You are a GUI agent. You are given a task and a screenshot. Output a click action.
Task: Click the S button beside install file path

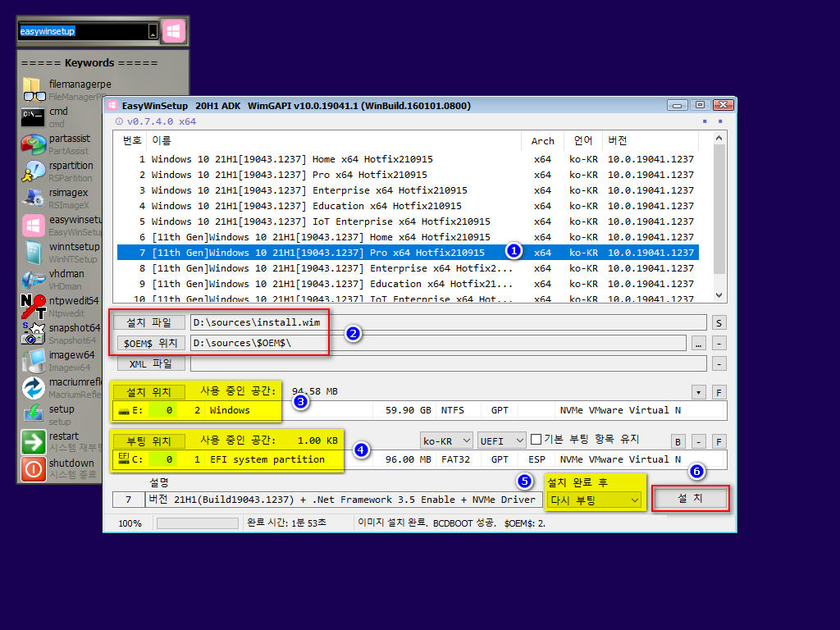point(719,323)
